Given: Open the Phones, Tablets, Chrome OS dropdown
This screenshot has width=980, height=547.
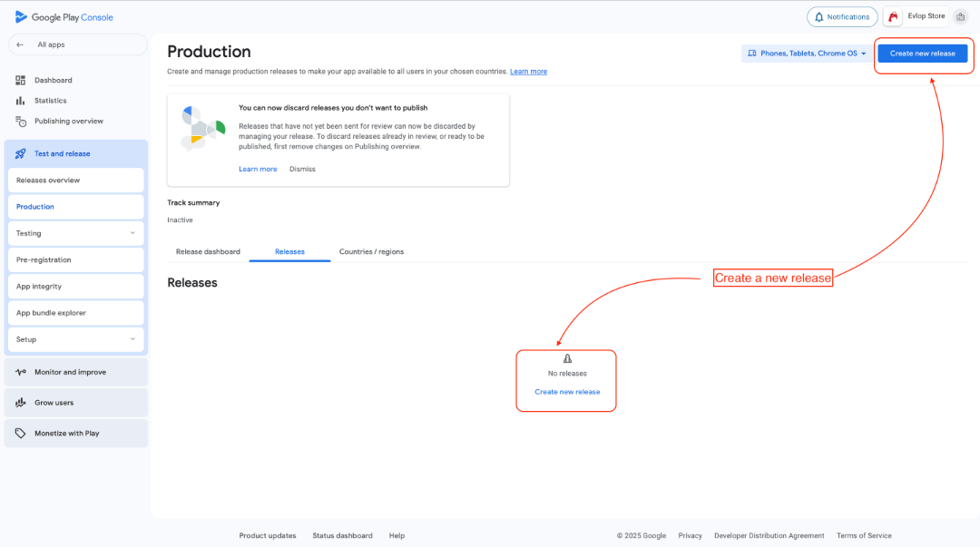Looking at the screenshot, I should [x=807, y=54].
